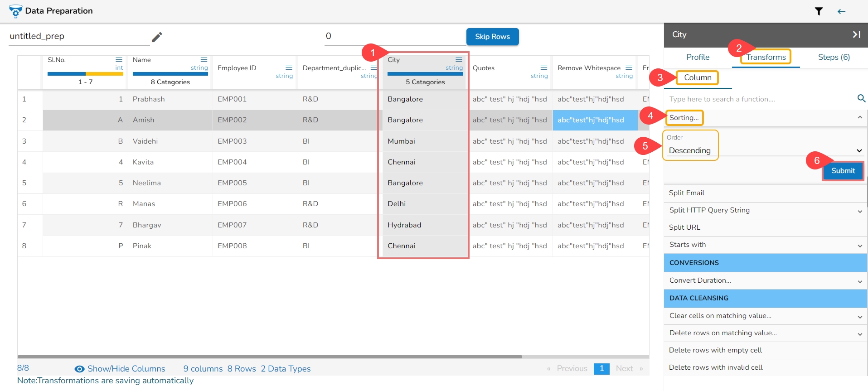Click the Submit button for sorting
The image size is (868, 391).
tap(843, 171)
